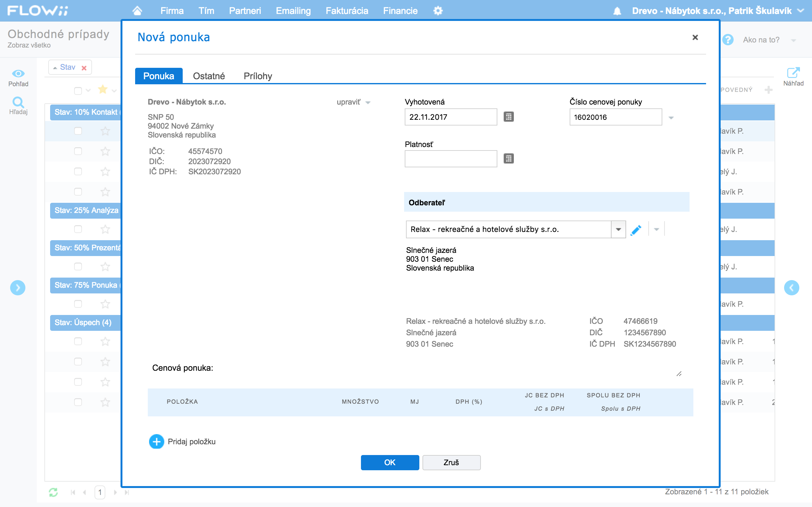This screenshot has height=507, width=812.
Task: Open calendar picker for Vyhotovená date
Action: [x=508, y=117]
